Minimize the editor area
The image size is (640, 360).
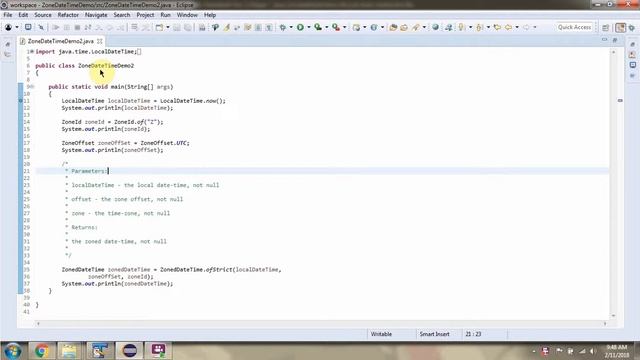(604, 40)
